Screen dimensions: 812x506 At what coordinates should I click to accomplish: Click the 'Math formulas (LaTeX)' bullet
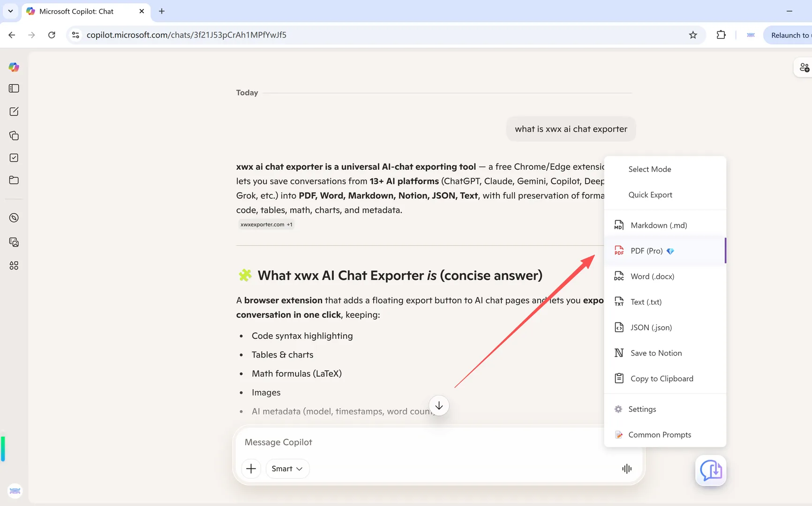[297, 373]
